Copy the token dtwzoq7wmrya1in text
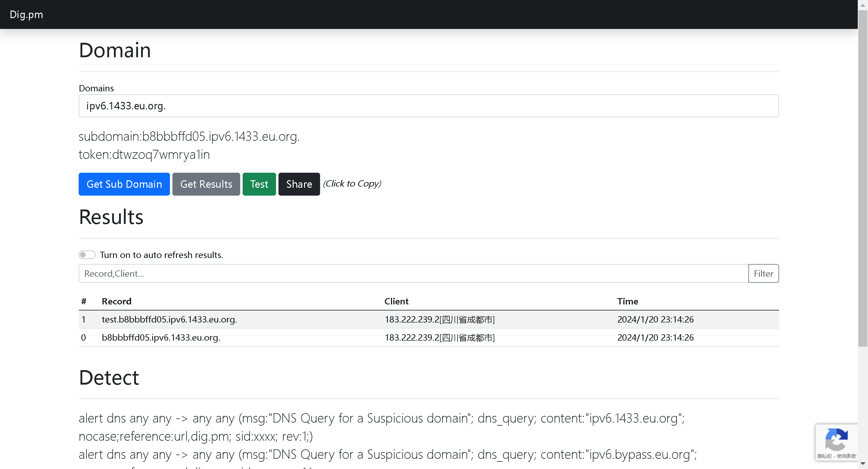Viewport: 868px width, 469px height. tap(144, 154)
